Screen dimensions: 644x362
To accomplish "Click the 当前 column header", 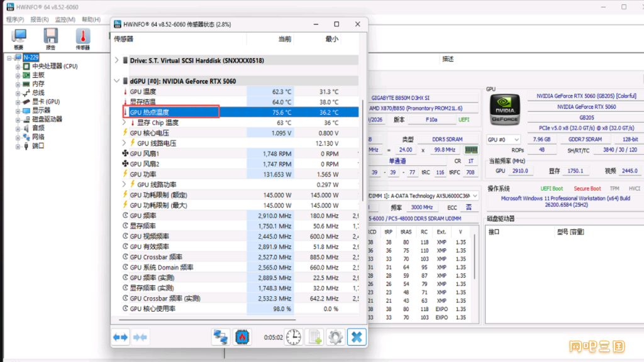I will coord(285,39).
